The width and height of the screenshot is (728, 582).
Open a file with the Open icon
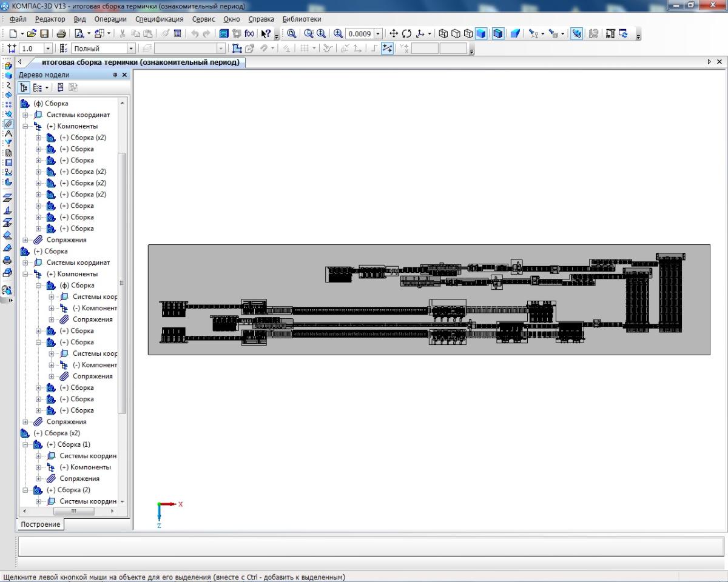(x=32, y=34)
